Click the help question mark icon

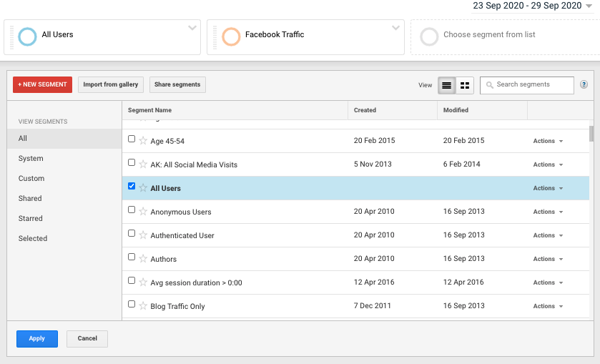pos(584,84)
